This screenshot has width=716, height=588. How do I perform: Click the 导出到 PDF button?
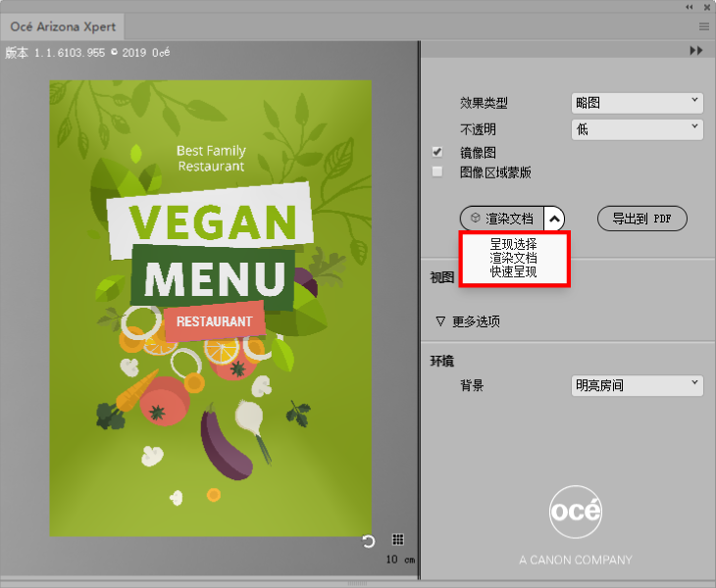pyautogui.click(x=641, y=219)
